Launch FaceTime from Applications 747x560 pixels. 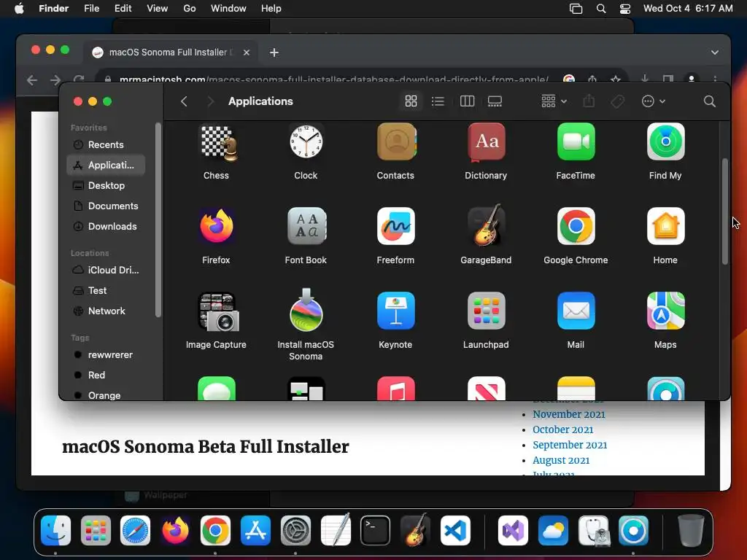pos(576,142)
